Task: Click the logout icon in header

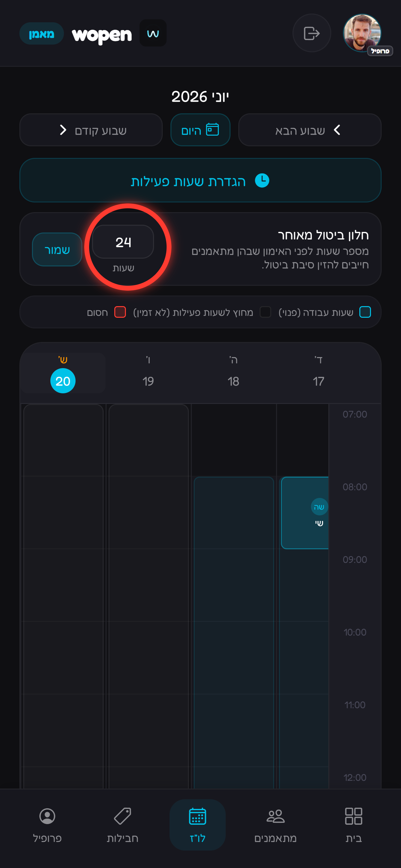Action: (311, 33)
